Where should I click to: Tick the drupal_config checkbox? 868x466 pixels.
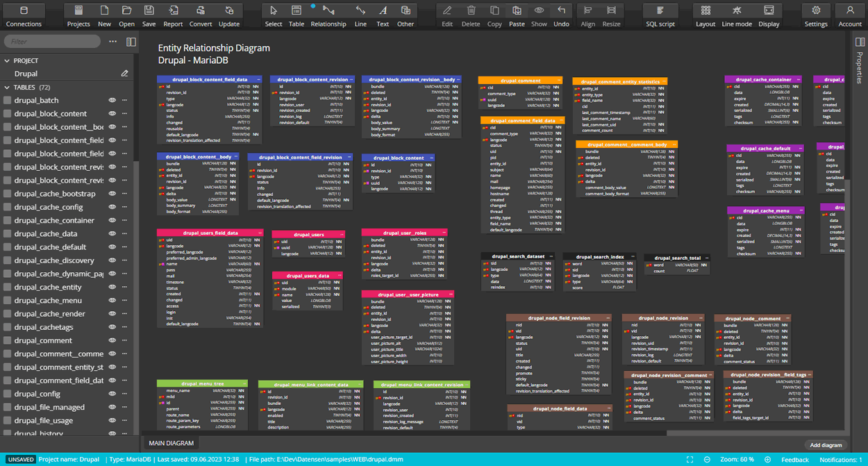pos(8,394)
